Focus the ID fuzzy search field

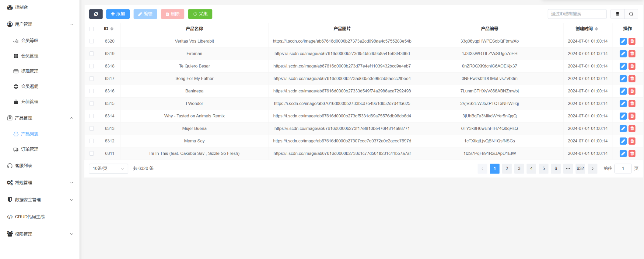(x=577, y=14)
